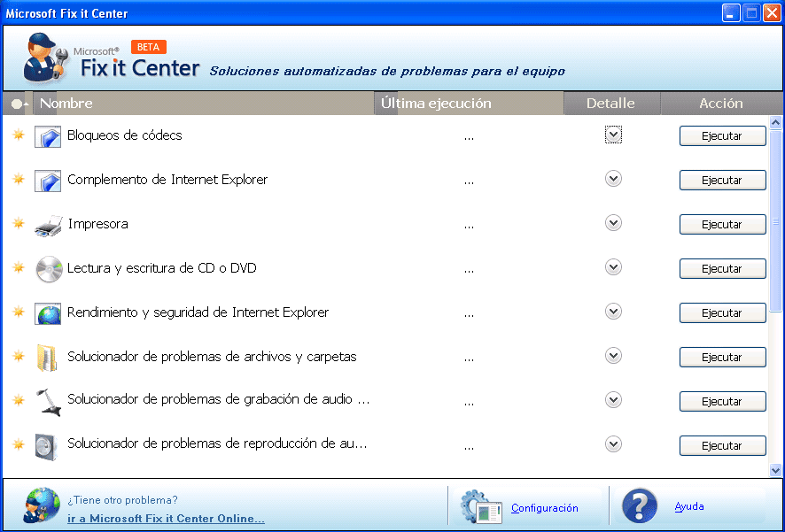Select the text Lectura y escritura de CD o DVD
The height and width of the screenshot is (532, 785).
[x=162, y=268]
